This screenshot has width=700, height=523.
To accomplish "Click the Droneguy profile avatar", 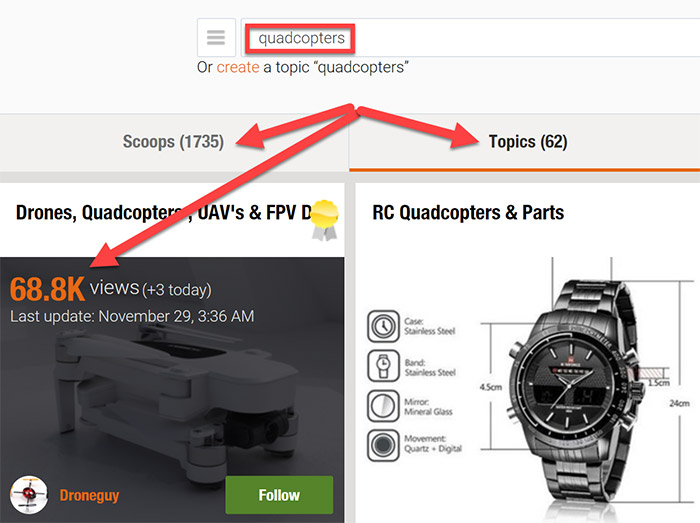I will [29, 494].
